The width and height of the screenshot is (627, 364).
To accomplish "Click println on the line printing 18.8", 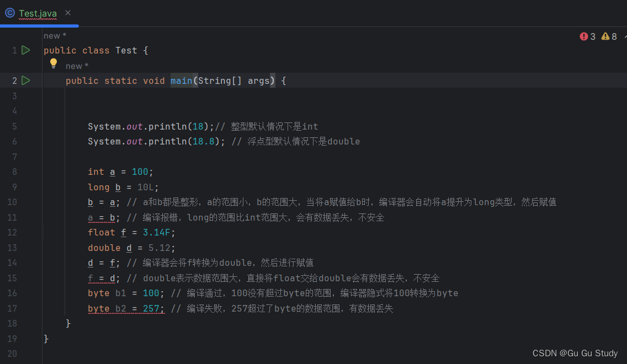I will click(168, 141).
